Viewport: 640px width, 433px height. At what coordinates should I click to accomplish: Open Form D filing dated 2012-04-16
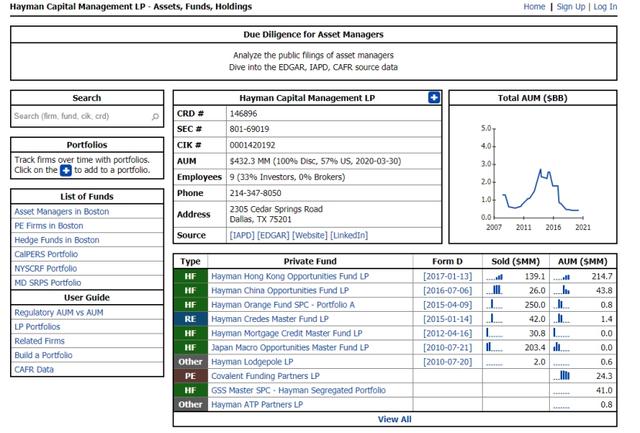click(x=447, y=333)
